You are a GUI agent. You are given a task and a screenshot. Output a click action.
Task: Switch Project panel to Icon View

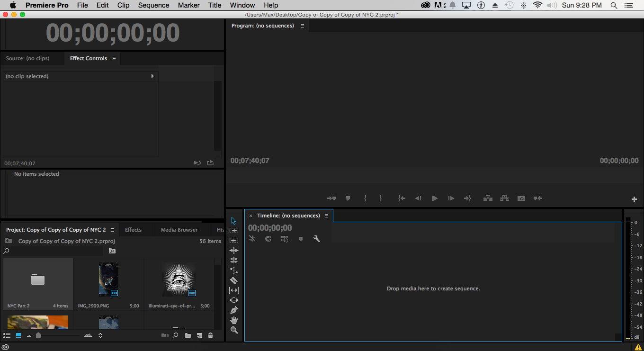[18, 335]
